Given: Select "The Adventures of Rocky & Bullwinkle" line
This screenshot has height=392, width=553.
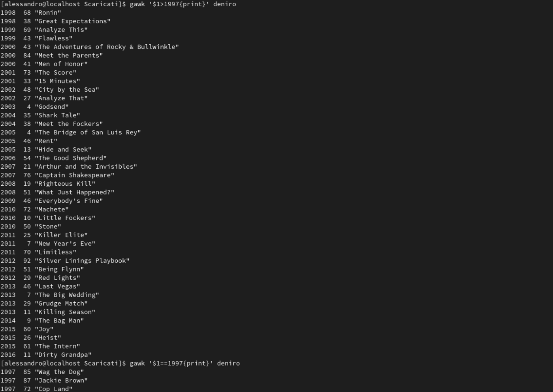Looking at the screenshot, I should coord(107,47).
